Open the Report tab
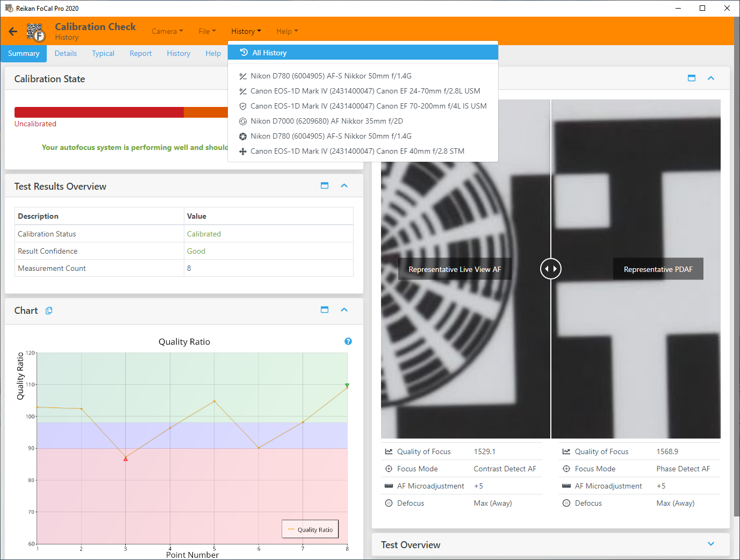740x560 pixels. click(x=141, y=54)
